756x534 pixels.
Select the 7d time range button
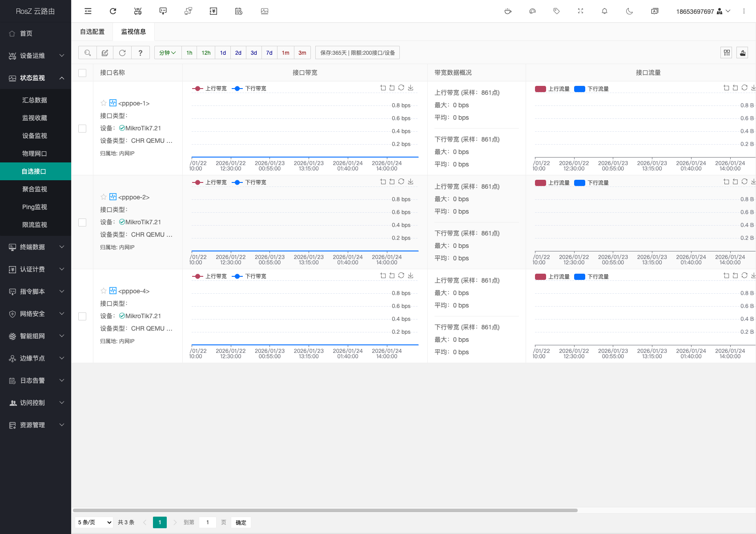[x=269, y=53]
